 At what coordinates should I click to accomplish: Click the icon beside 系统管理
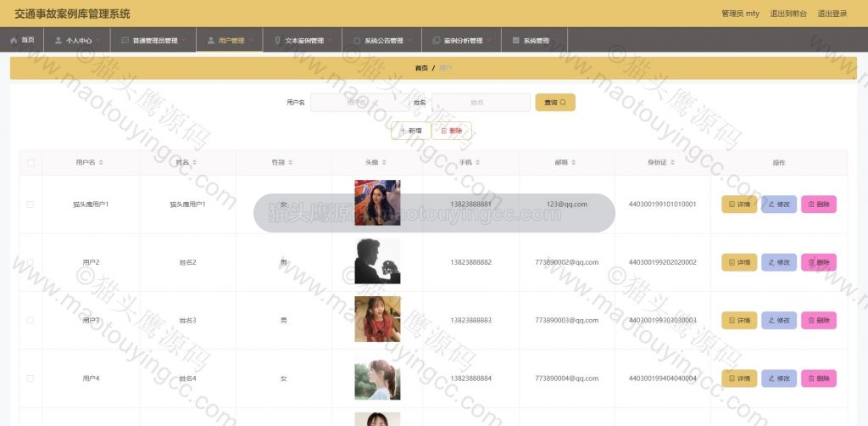click(x=516, y=41)
